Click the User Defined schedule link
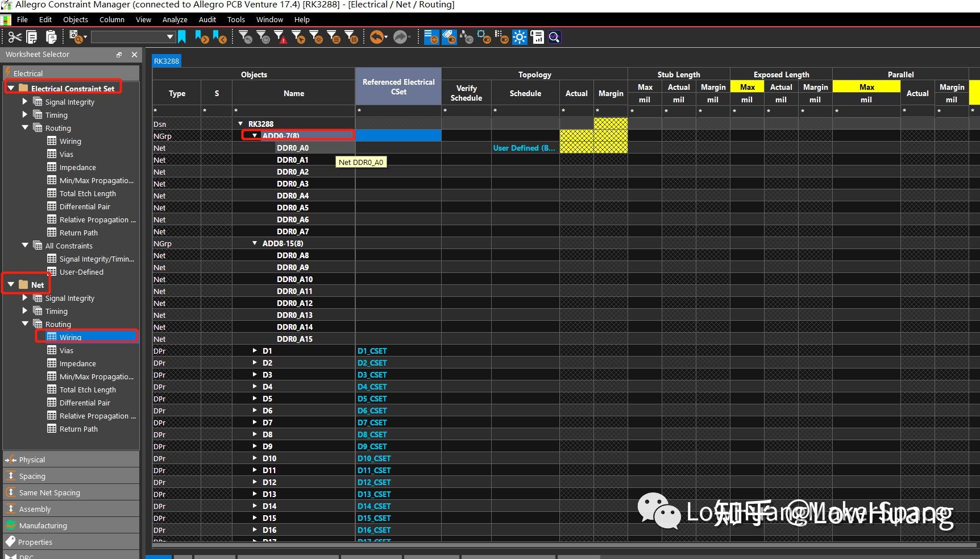Viewport: 980px width, 559px height. click(x=524, y=148)
